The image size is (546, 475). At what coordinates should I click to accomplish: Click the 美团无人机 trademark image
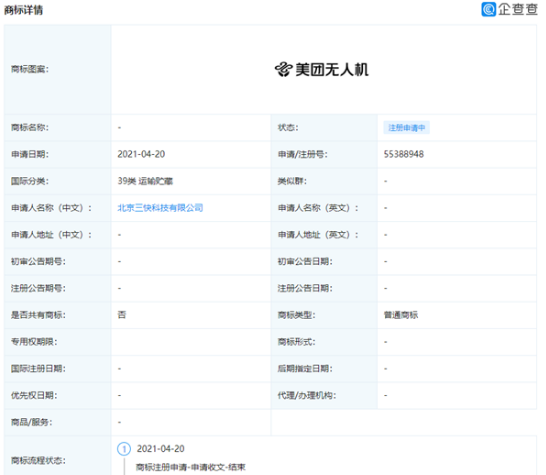(321, 69)
